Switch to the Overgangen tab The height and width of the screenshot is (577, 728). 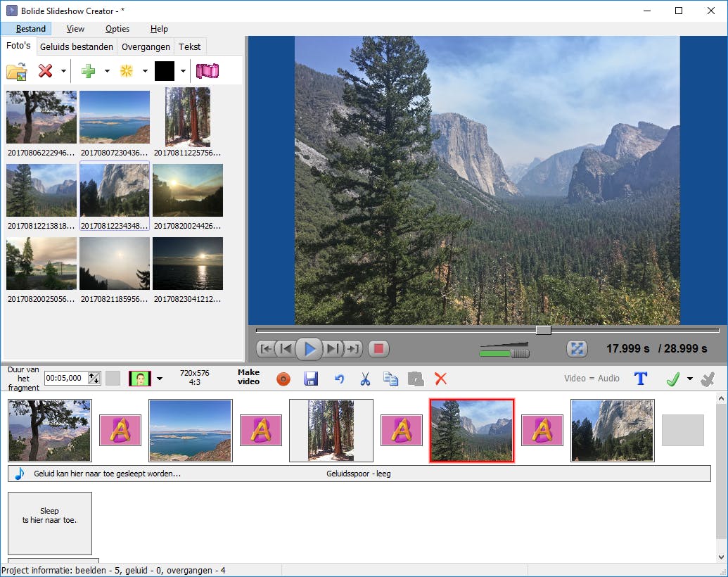tap(146, 47)
